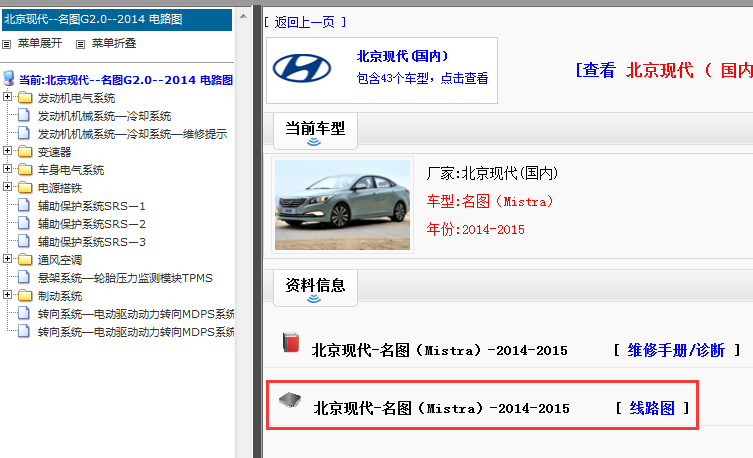The height and width of the screenshot is (458, 753).
Task: Click the computer icon beside 当前:北京现代
Action: [9, 78]
